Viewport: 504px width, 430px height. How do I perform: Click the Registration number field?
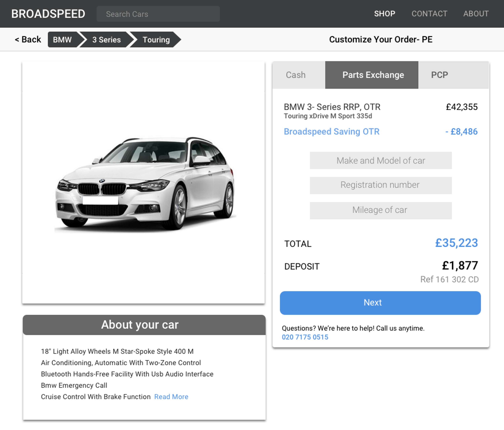pos(381,185)
